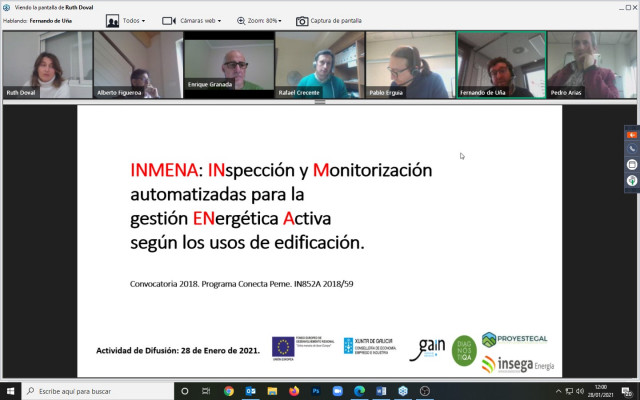This screenshot has width=640, height=400.
Task: Click the phone audio icon in side panel
Action: (632, 149)
